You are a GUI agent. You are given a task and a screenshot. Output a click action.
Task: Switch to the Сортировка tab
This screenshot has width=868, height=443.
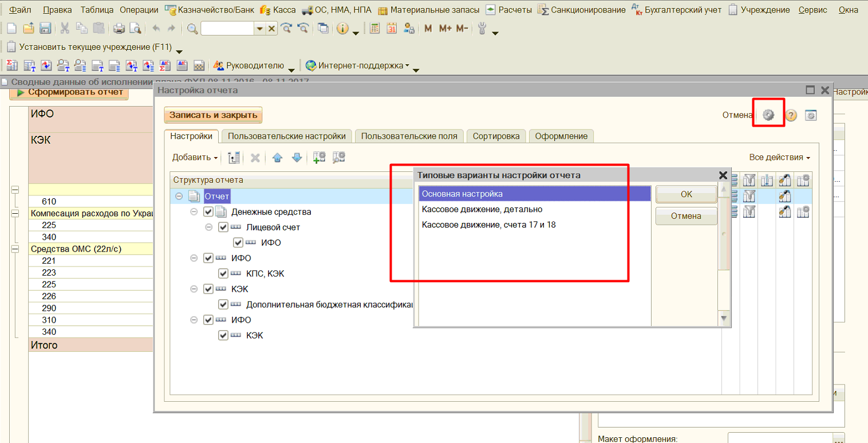click(496, 136)
